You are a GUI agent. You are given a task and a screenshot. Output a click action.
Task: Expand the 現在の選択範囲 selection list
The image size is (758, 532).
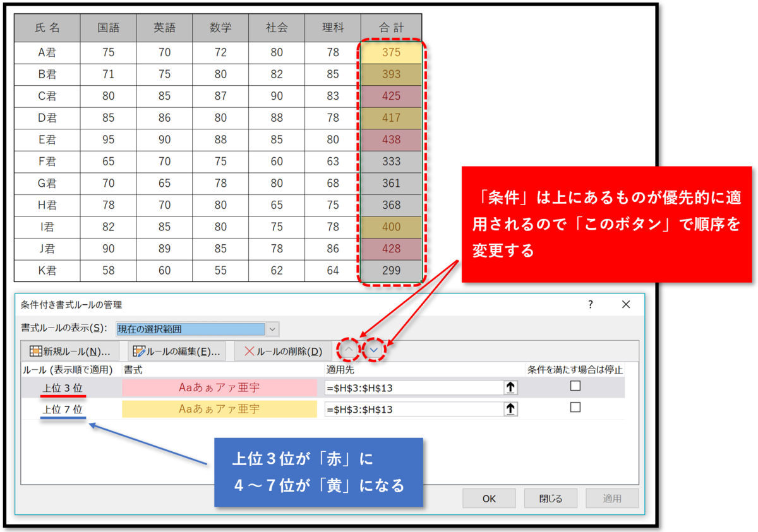[x=196, y=329]
